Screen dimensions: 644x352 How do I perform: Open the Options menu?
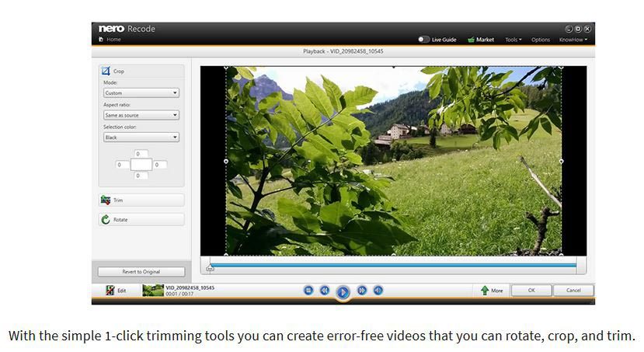click(x=541, y=40)
